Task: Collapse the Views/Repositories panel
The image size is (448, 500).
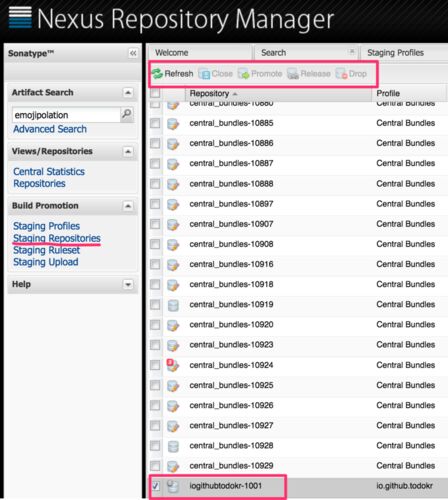Action: (128, 152)
